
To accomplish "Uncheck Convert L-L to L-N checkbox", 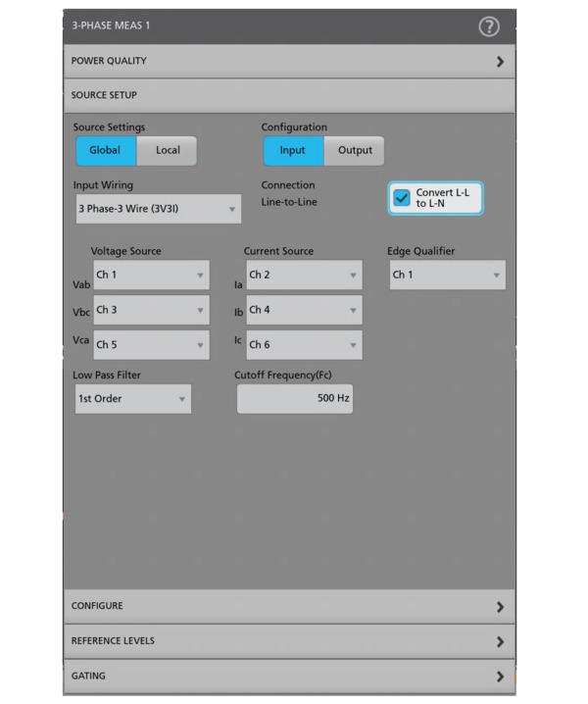I will point(402,198).
